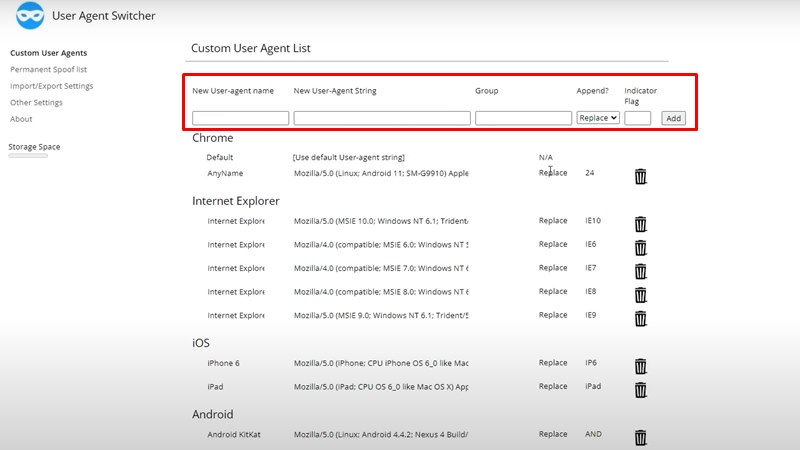Go to Permanent Spoof list
This screenshot has width=800, height=450.
(48, 69)
